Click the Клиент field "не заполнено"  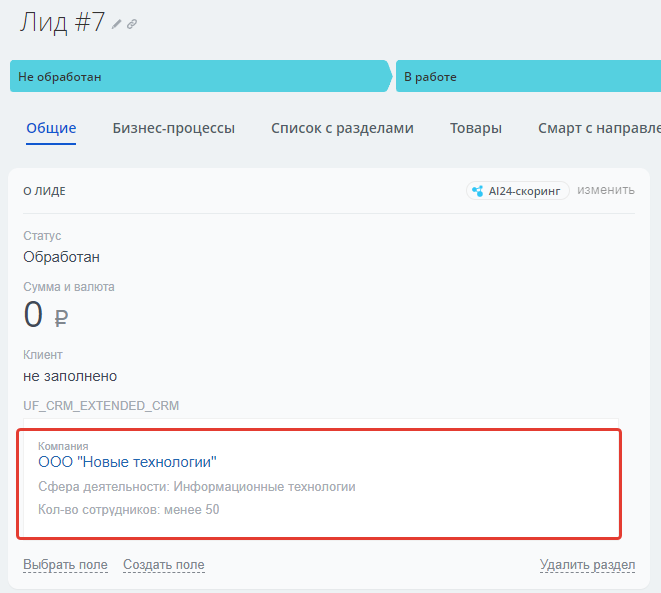(70, 376)
